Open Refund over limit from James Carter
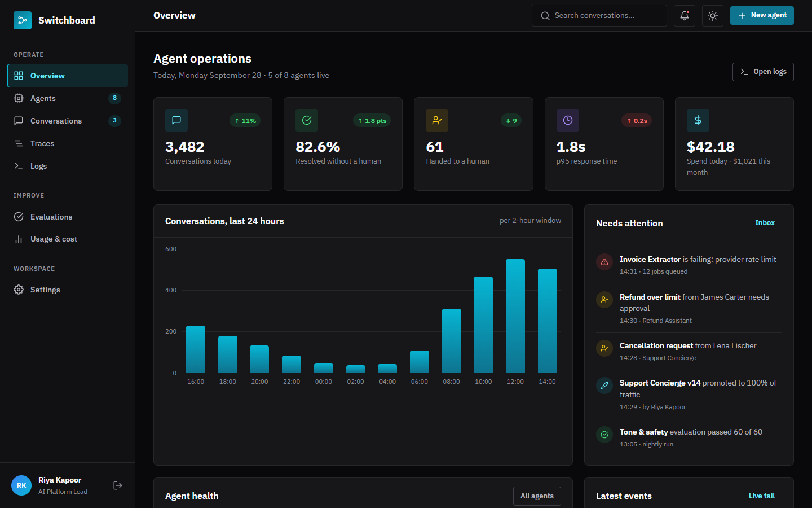Image resolution: width=812 pixels, height=508 pixels. point(689,308)
